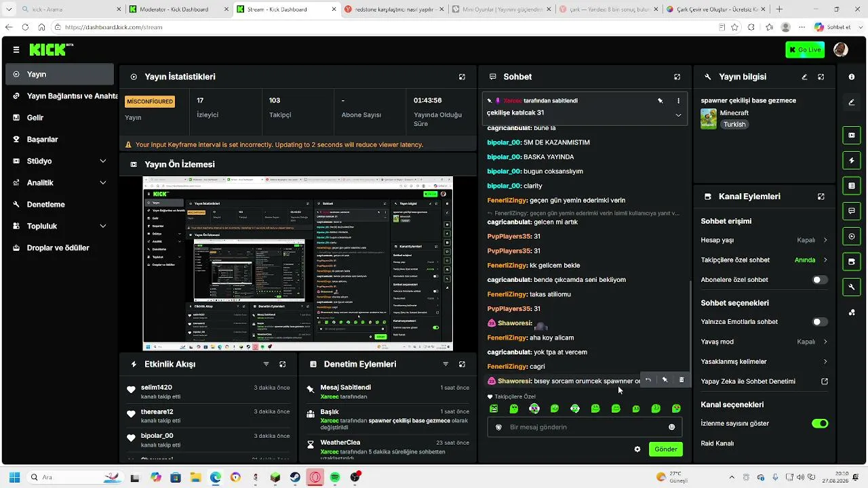The width and height of the screenshot is (868, 488).
Task: Unpin the pinned chat message
Action: click(660, 100)
